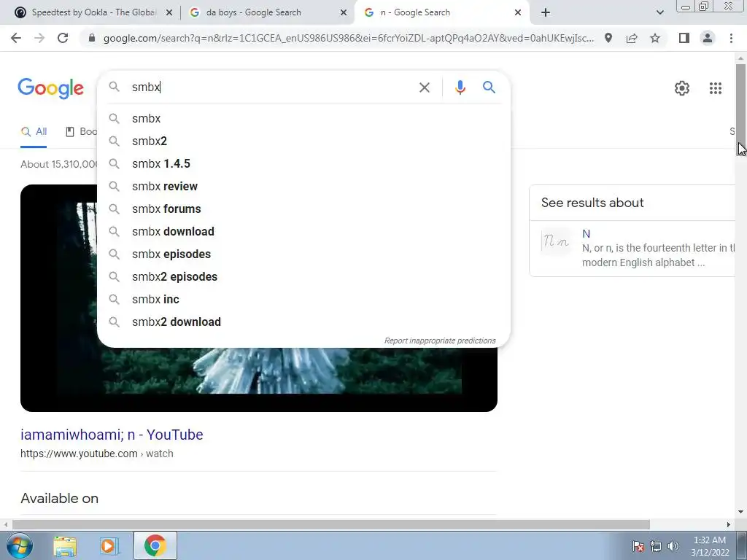Open the browser side panel
The height and width of the screenshot is (560, 747).
pyautogui.click(x=684, y=38)
